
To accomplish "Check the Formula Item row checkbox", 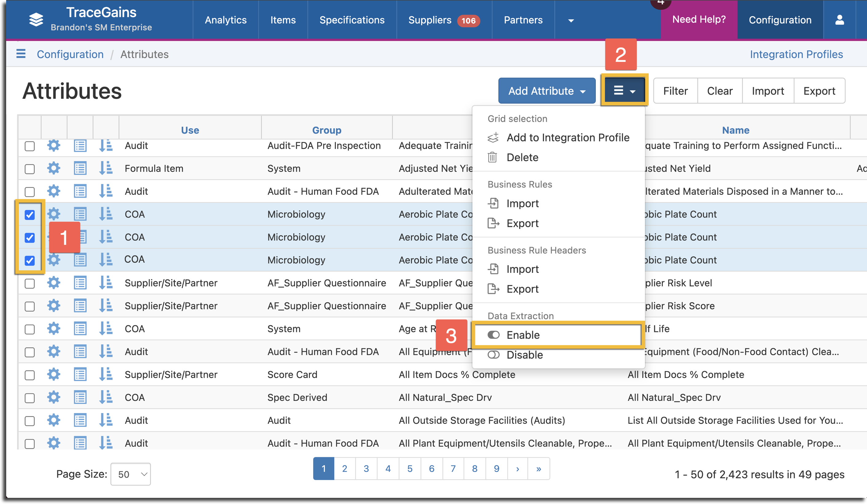I will pos(30,169).
